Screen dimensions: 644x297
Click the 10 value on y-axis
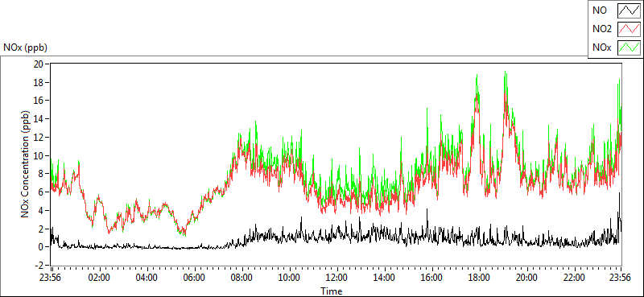tap(39, 155)
